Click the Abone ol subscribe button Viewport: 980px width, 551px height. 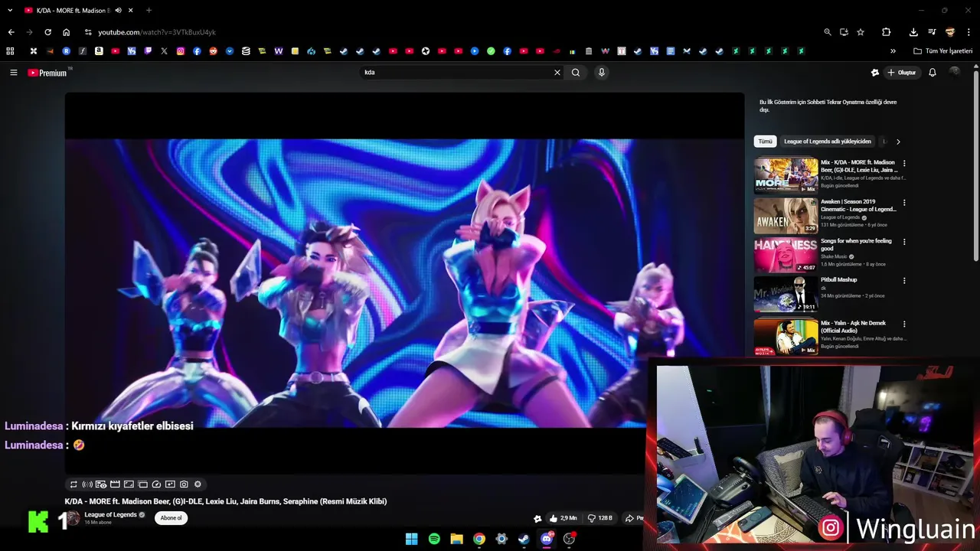(x=171, y=518)
